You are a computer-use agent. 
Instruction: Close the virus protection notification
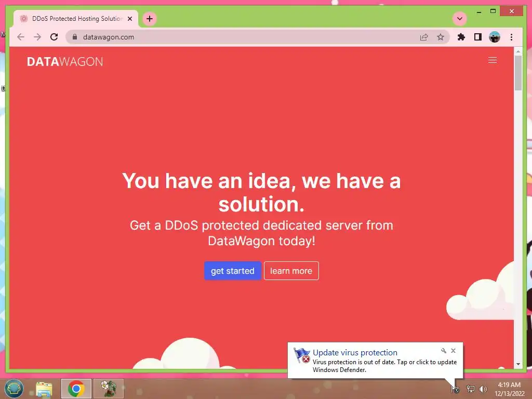click(x=453, y=351)
